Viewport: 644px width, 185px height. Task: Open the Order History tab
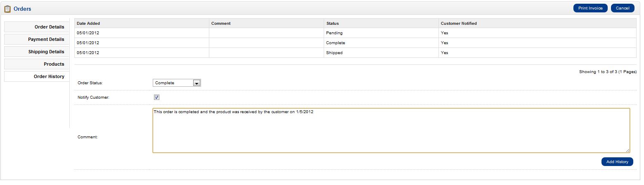click(x=36, y=76)
